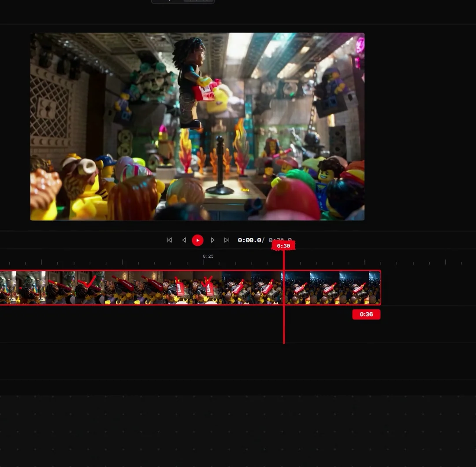Click the 0:30 playhead marker
This screenshot has height=467, width=476.
[x=283, y=246]
